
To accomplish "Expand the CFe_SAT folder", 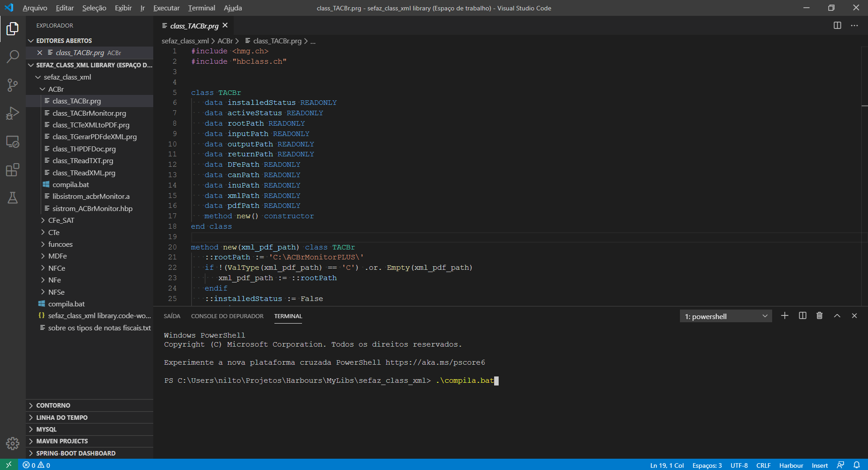I will tap(61, 221).
